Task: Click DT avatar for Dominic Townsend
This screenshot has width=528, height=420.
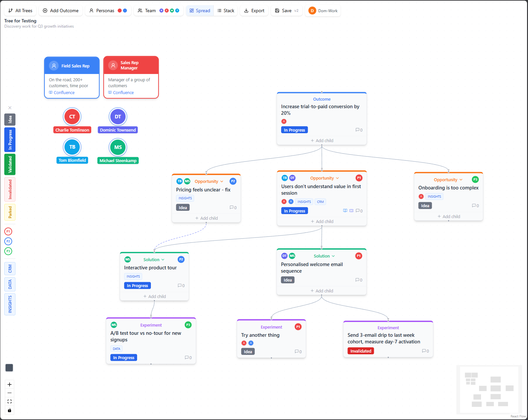Action: pyautogui.click(x=118, y=117)
